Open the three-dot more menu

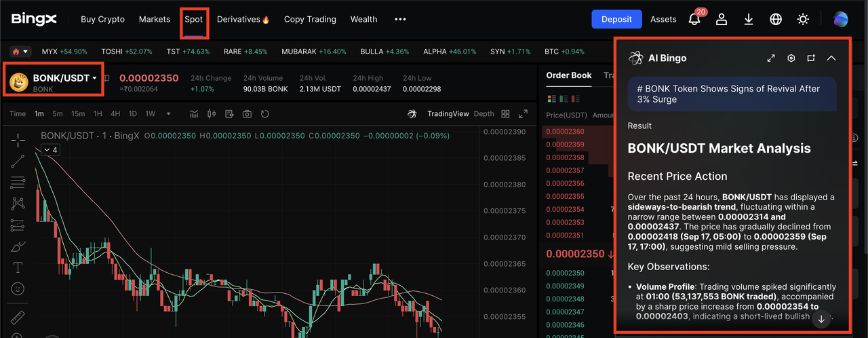click(400, 19)
